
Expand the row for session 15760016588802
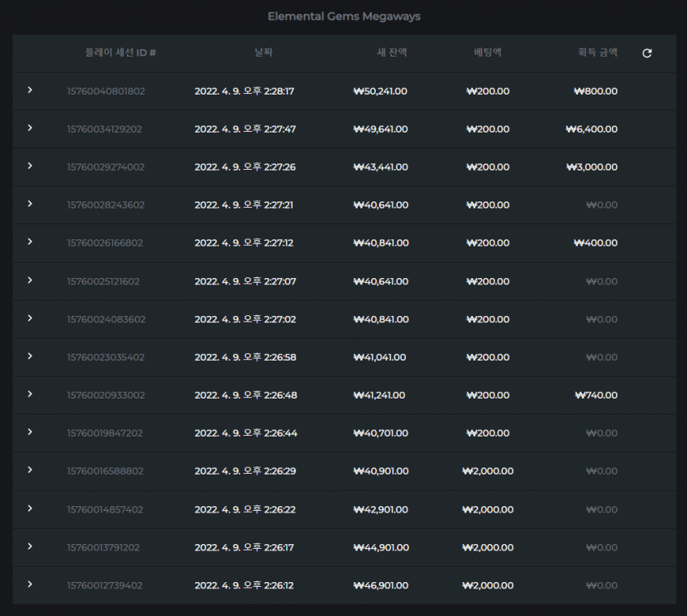(30, 470)
